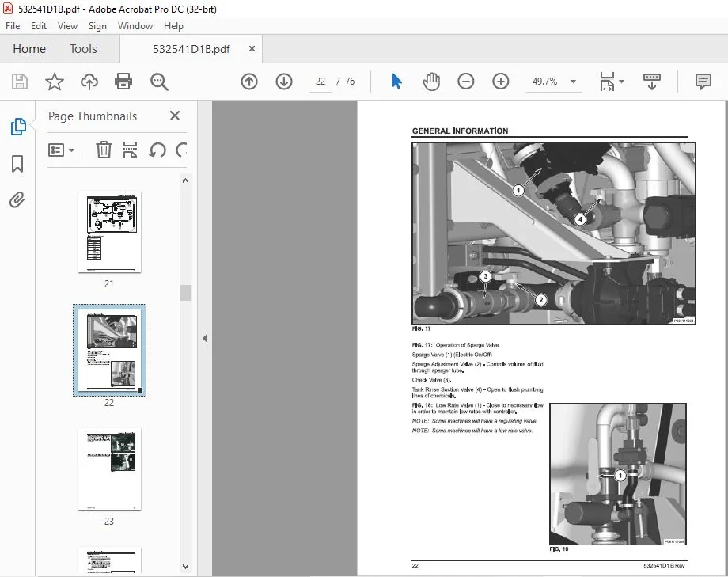Collapse the navigation pane with the side arrow

coord(205,339)
